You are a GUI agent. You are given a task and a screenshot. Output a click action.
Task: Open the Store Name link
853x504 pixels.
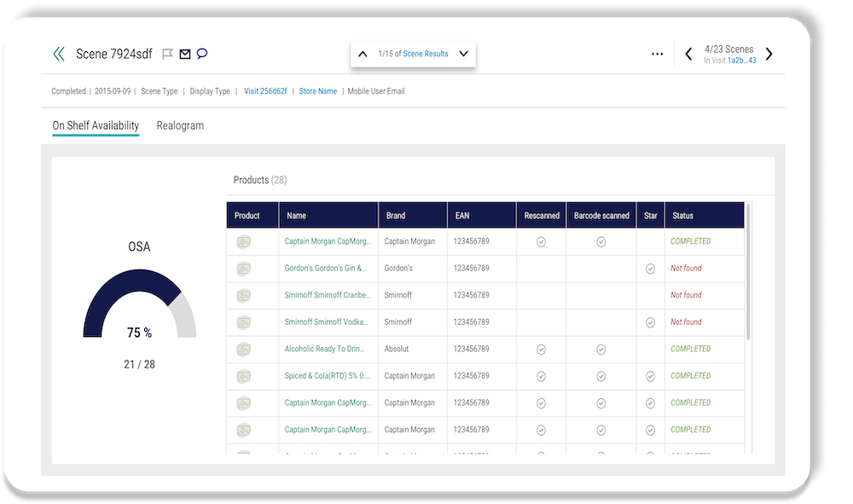pos(317,91)
